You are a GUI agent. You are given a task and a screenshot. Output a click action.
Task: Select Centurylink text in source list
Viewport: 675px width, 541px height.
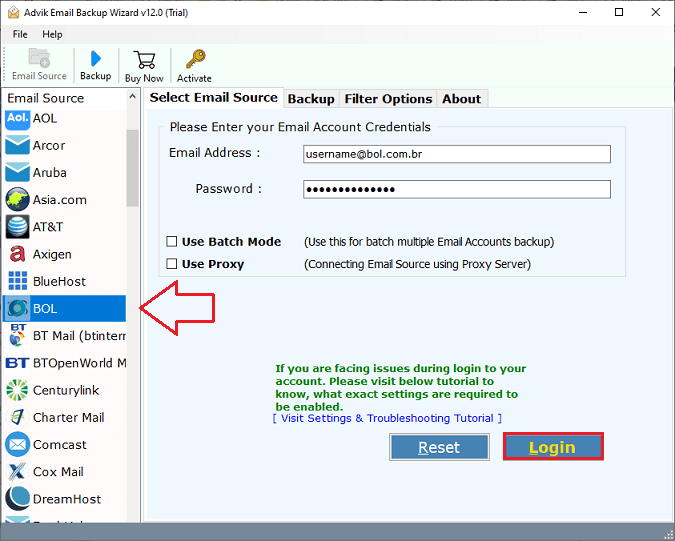[66, 390]
